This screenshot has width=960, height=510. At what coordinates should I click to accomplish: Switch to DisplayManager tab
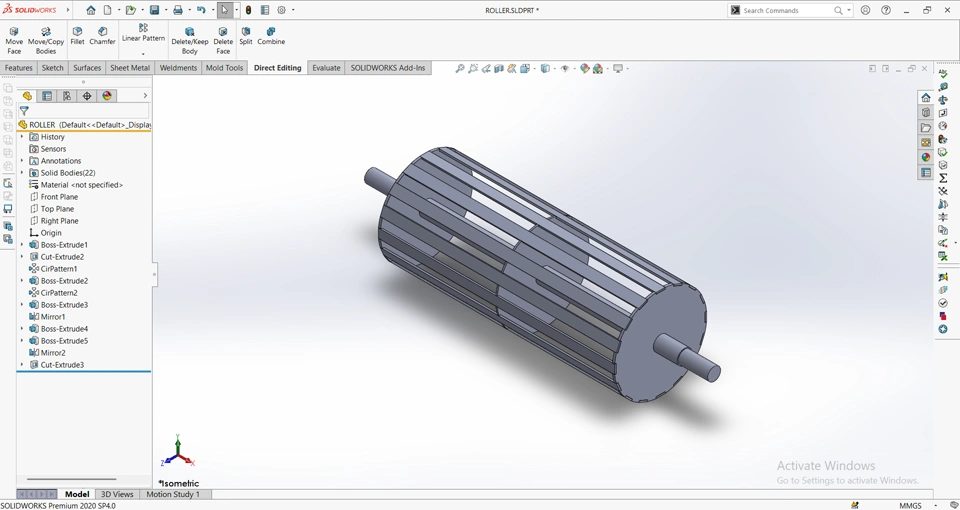click(x=107, y=96)
